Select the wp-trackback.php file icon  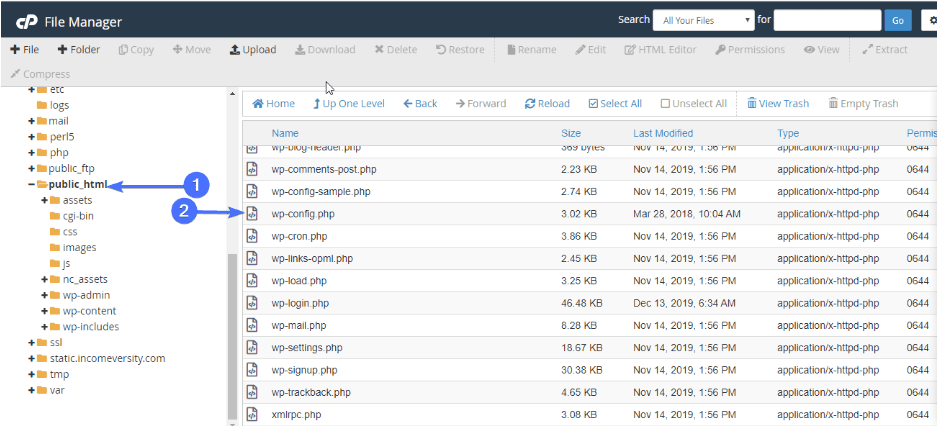[252, 392]
